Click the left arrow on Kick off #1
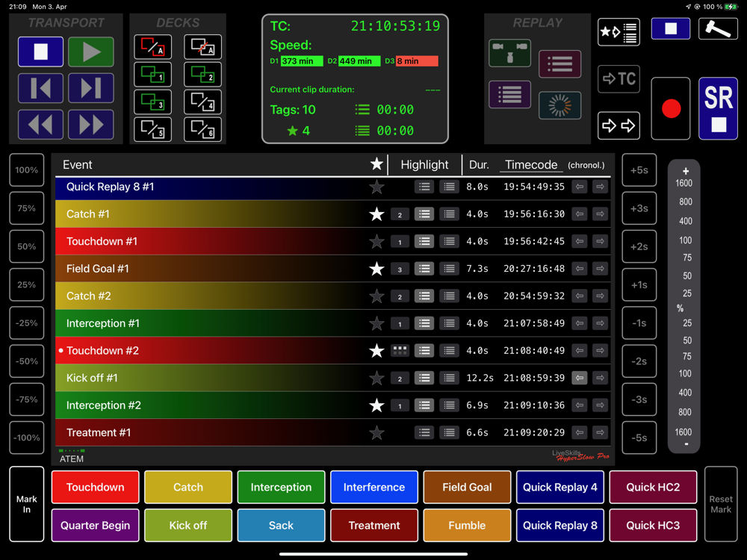 point(580,378)
